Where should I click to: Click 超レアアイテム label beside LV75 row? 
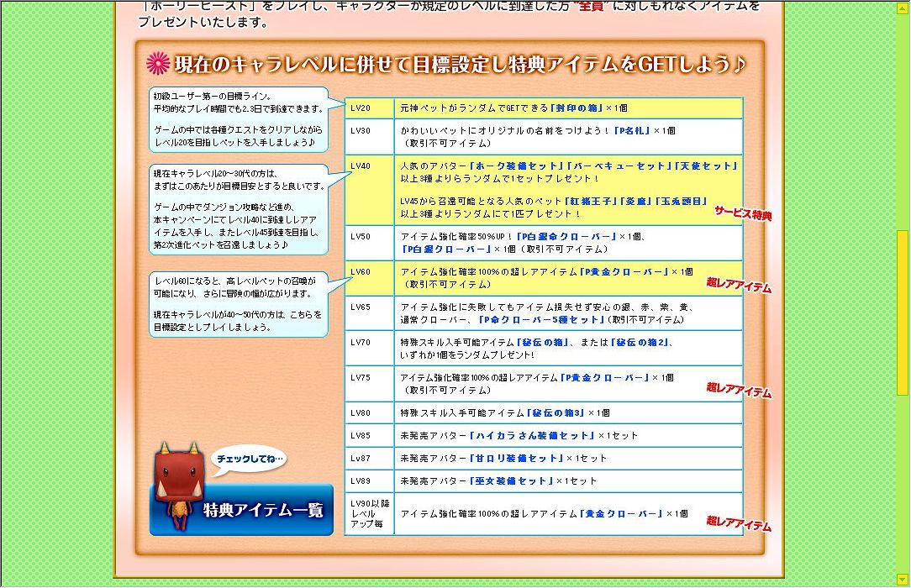coord(739,390)
